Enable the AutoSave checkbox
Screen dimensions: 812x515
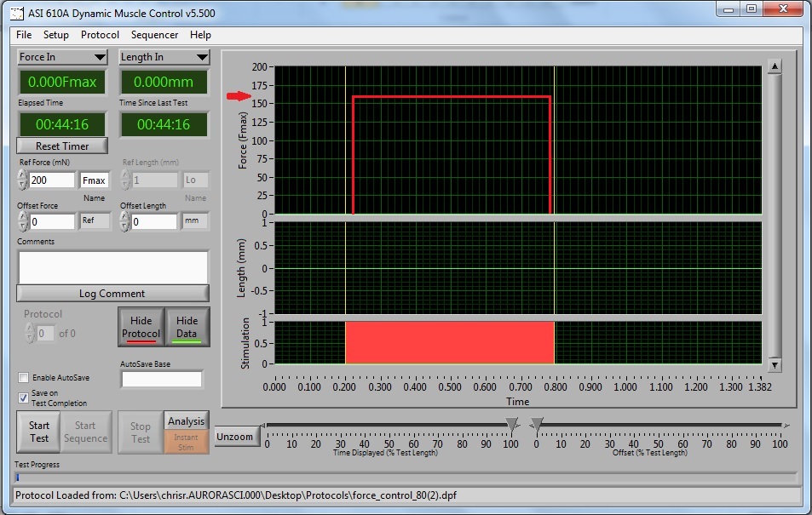point(23,377)
